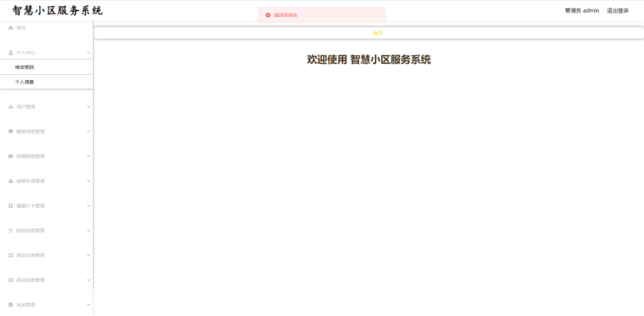
Task: Click the 智慧小区服务系统 header title
Action: pyautogui.click(x=57, y=11)
